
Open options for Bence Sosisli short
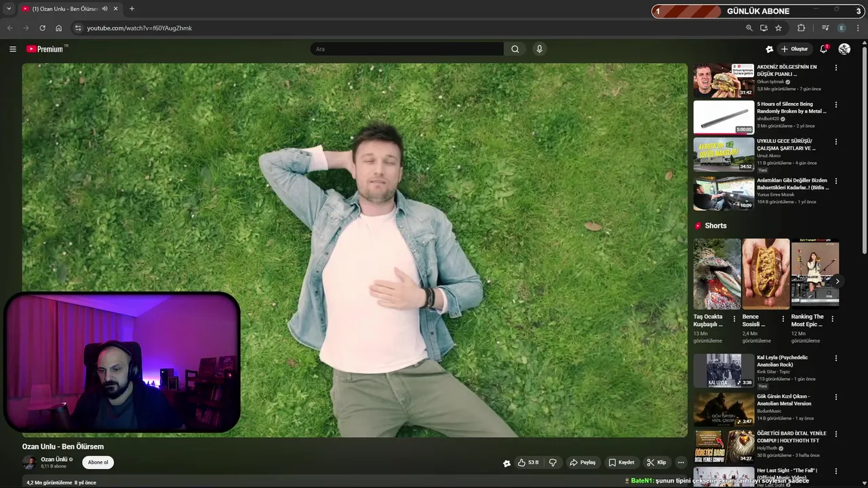pos(783,319)
